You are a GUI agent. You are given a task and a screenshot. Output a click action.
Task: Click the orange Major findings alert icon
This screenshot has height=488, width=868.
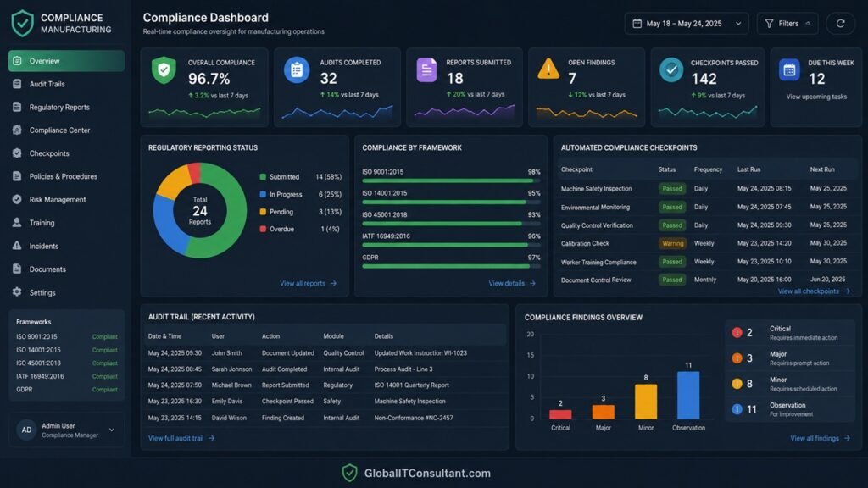click(x=737, y=358)
